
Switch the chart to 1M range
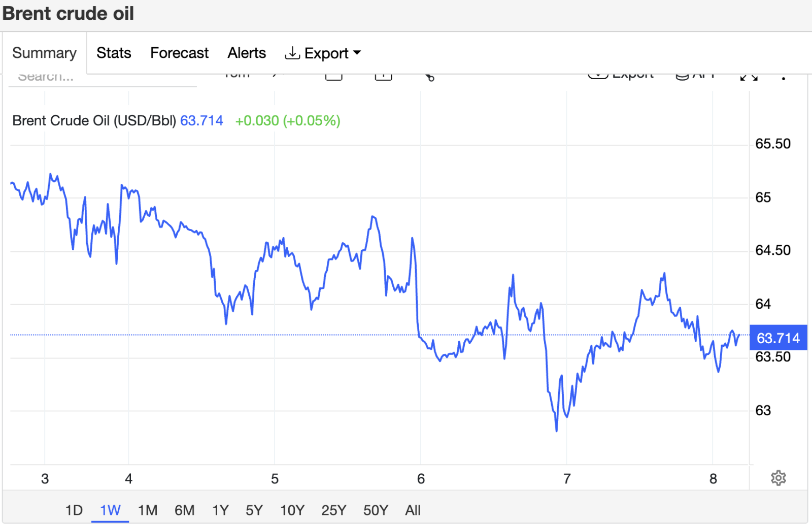click(148, 510)
